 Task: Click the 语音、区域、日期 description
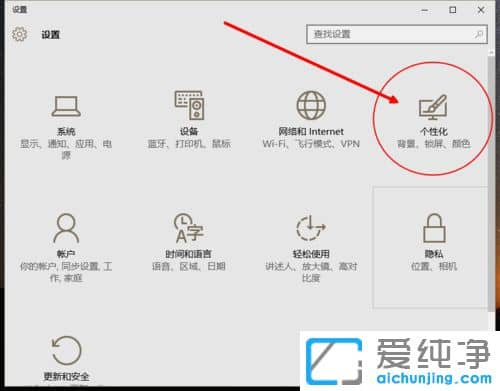[x=189, y=266]
